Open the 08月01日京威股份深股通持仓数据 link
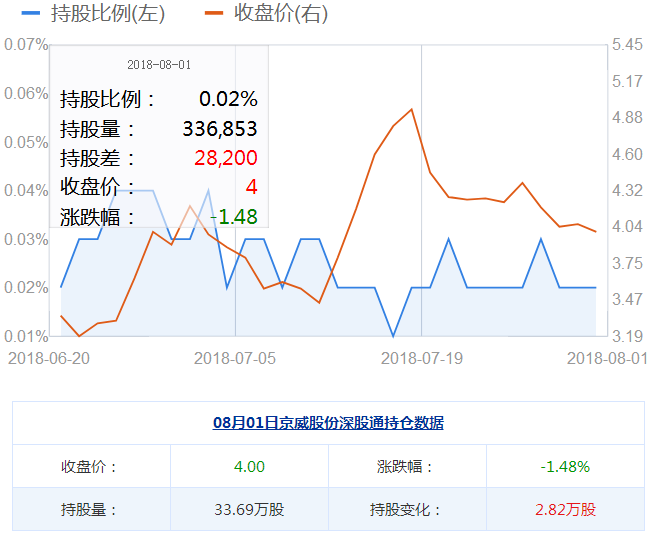The width and height of the screenshot is (650, 533). [x=328, y=423]
